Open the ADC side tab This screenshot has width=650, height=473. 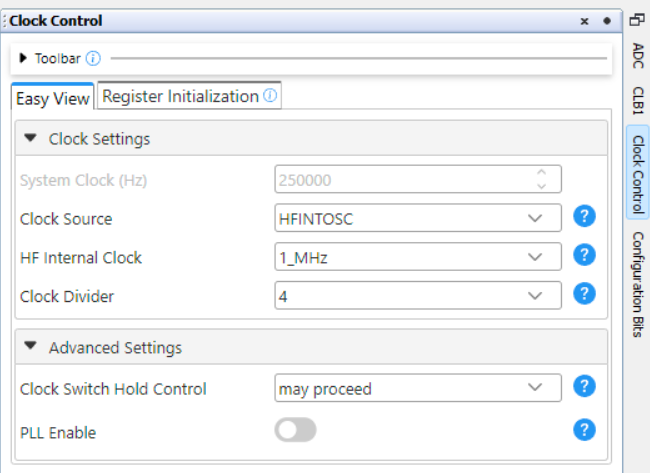[x=638, y=56]
